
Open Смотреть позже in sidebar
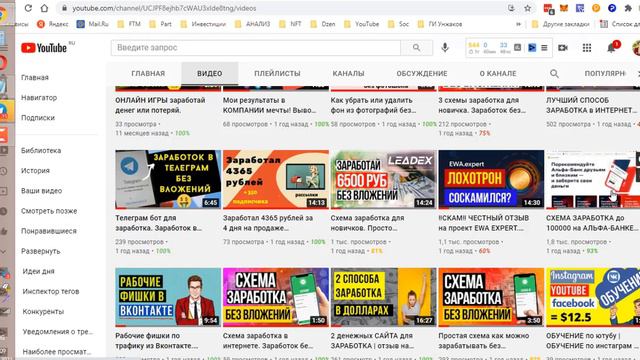pyautogui.click(x=49, y=211)
